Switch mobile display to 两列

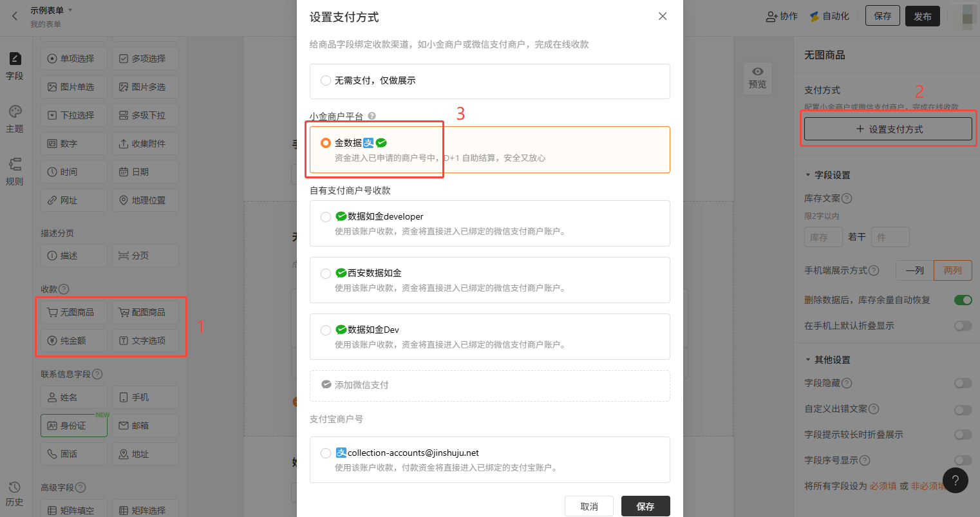click(x=952, y=270)
